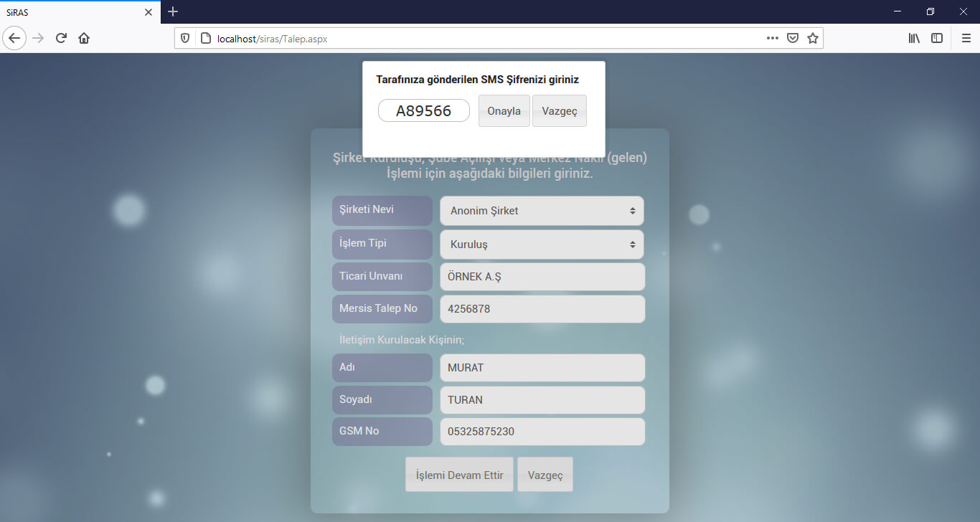Open the Library bookmarks icon

pyautogui.click(x=914, y=38)
